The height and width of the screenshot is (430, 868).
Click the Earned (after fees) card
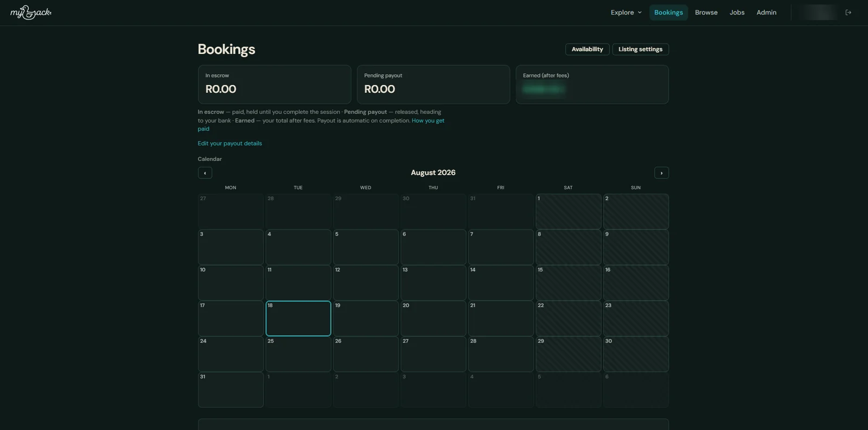tap(592, 85)
